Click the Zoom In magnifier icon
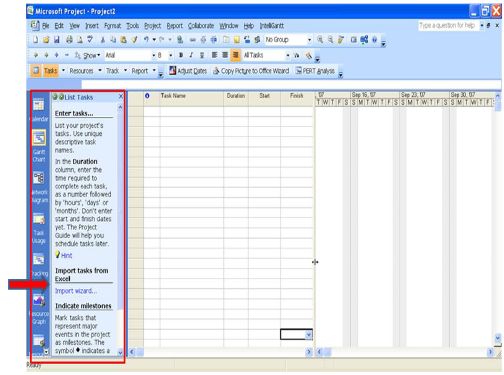Viewport: 504px width, 375px height. (320, 40)
